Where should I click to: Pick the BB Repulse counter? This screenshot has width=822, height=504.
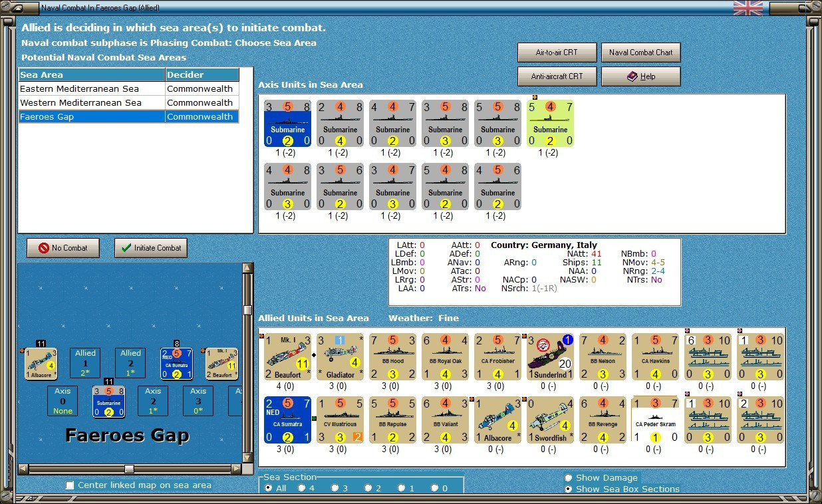[x=392, y=420]
